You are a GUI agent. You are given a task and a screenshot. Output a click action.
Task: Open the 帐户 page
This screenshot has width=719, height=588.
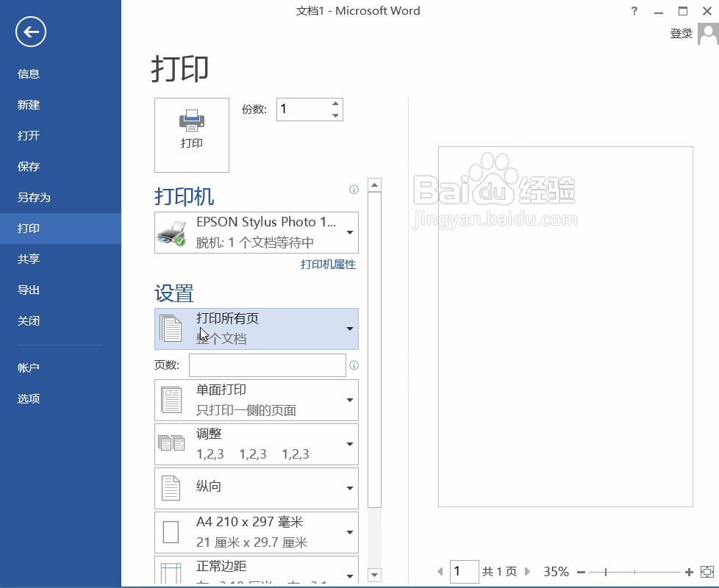(29, 367)
